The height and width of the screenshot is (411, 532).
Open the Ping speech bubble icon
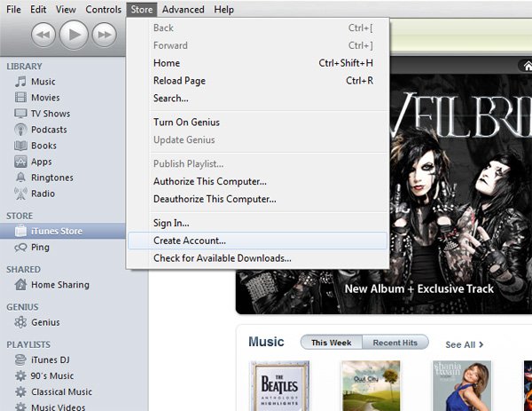[x=20, y=248]
